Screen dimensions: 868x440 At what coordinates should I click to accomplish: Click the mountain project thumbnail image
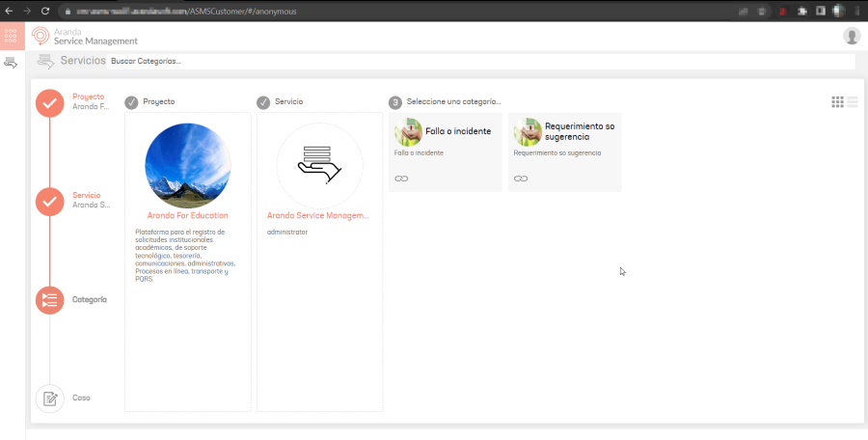(x=188, y=166)
